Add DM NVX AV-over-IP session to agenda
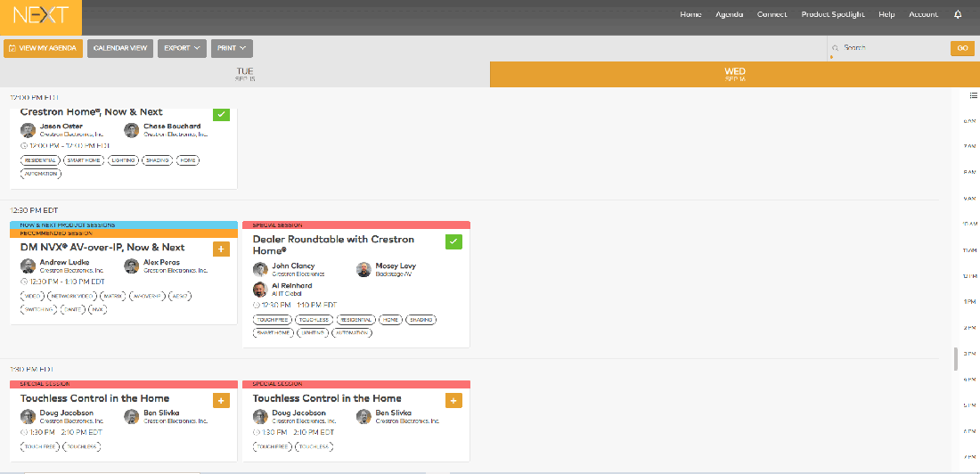980x474 pixels. click(221, 249)
